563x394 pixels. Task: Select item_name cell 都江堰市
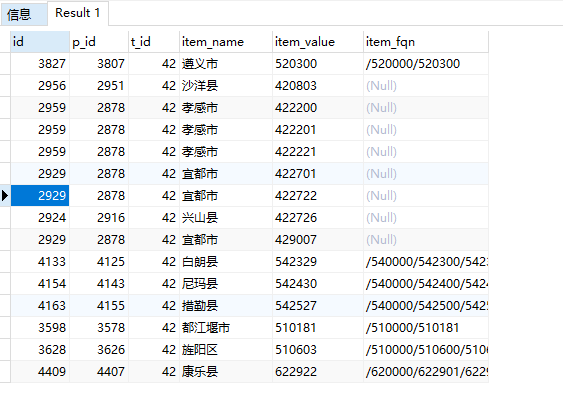pyautogui.click(x=226, y=328)
